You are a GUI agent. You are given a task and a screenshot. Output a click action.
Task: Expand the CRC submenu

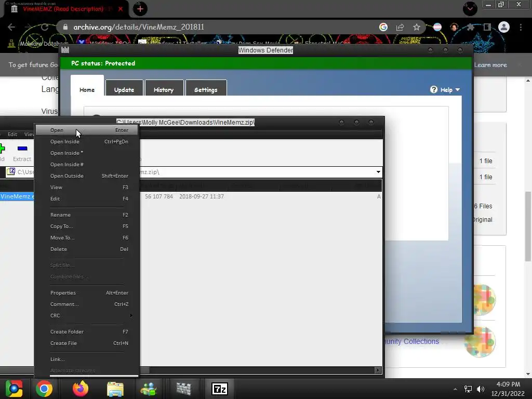click(x=87, y=315)
